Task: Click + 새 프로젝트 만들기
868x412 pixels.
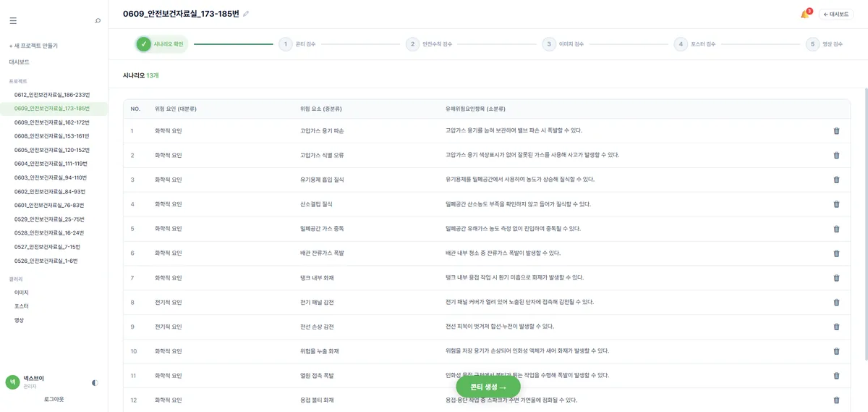Action: [33, 46]
